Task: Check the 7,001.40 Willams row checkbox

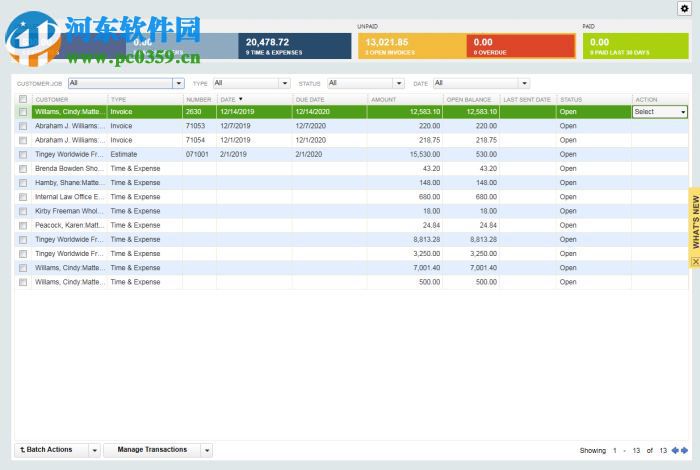Action: 23,268
